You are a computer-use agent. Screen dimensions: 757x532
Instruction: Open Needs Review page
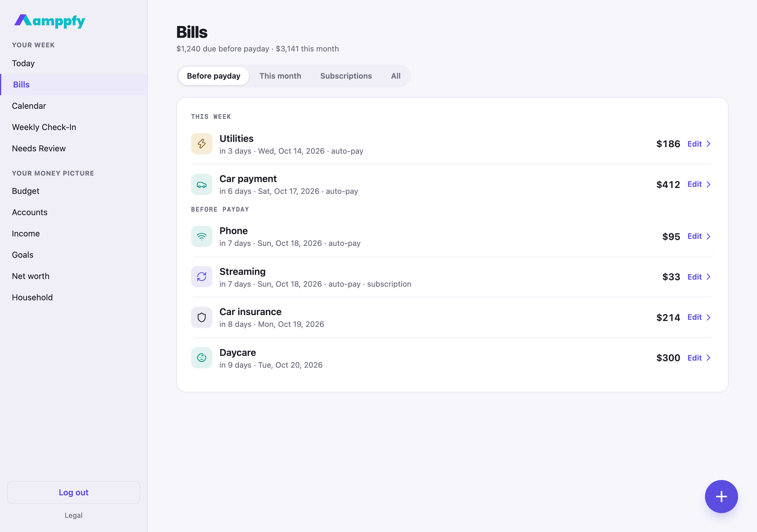coord(74,148)
